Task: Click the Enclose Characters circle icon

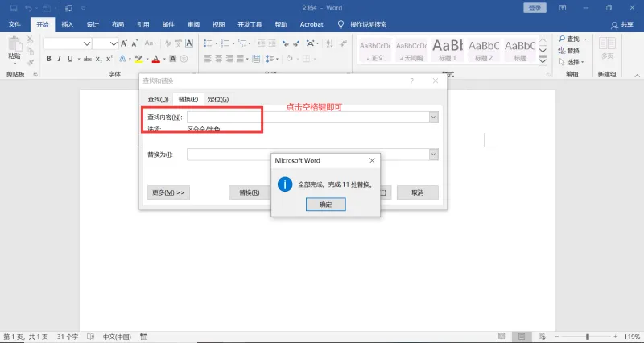Action: [x=184, y=59]
